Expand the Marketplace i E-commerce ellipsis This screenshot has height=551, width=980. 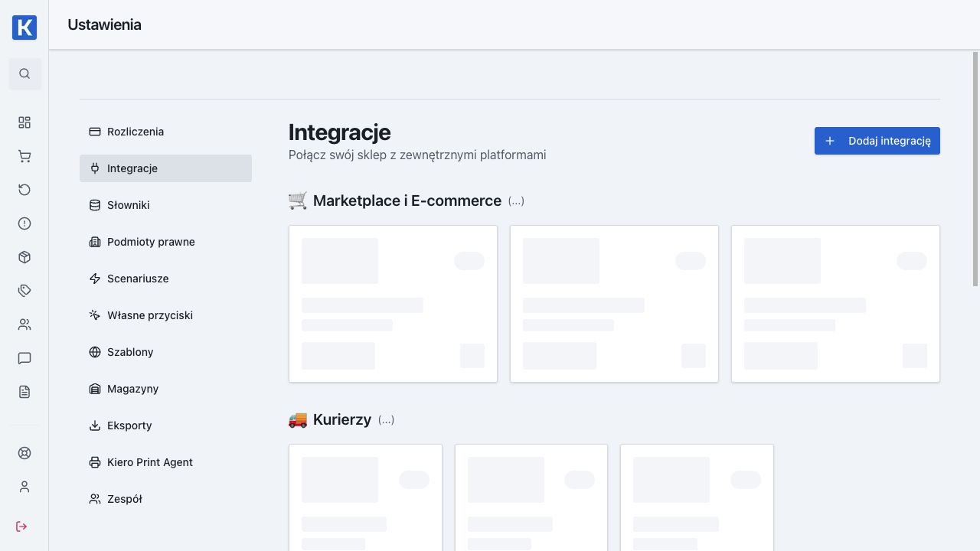pos(516,201)
